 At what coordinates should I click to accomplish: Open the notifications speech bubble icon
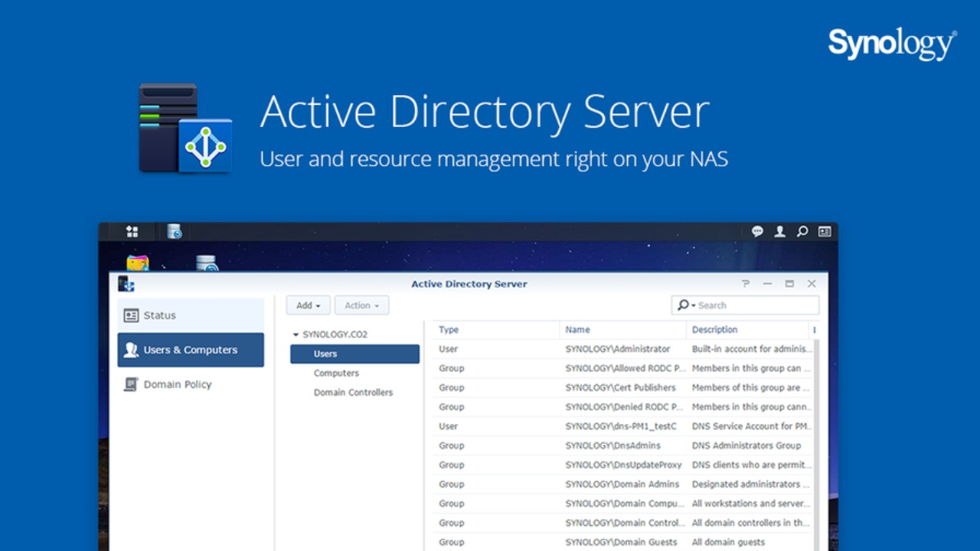pos(757,231)
